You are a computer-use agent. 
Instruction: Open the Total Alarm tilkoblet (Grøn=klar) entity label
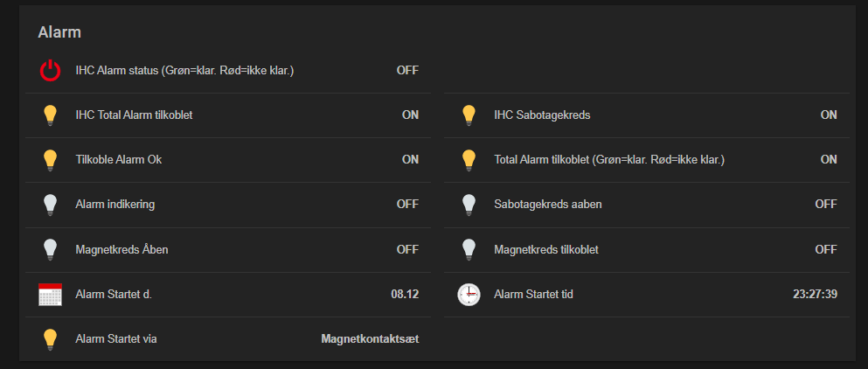click(x=609, y=159)
